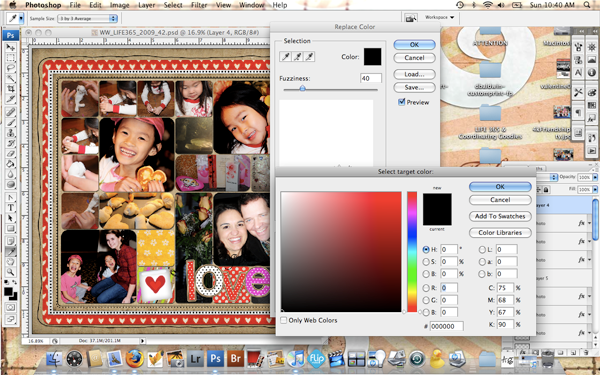Click the Subtract from Sample eyedropper
The width and height of the screenshot is (600, 375).
[309, 57]
